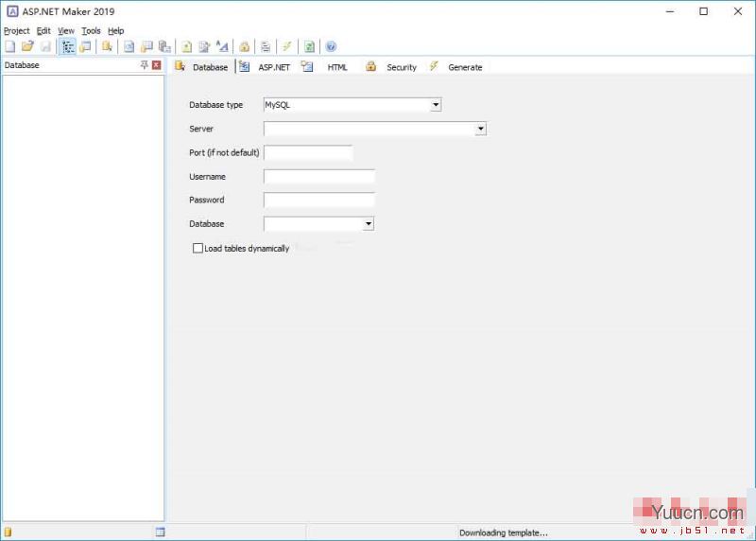Click the 'Downloading template...' status text
This screenshot has height=541, width=756.
[504, 532]
